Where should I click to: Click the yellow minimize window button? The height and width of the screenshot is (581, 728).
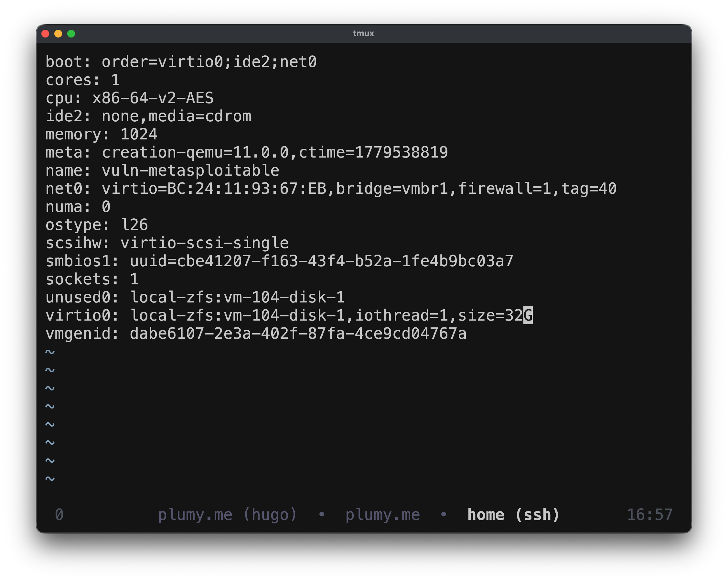[x=58, y=33]
